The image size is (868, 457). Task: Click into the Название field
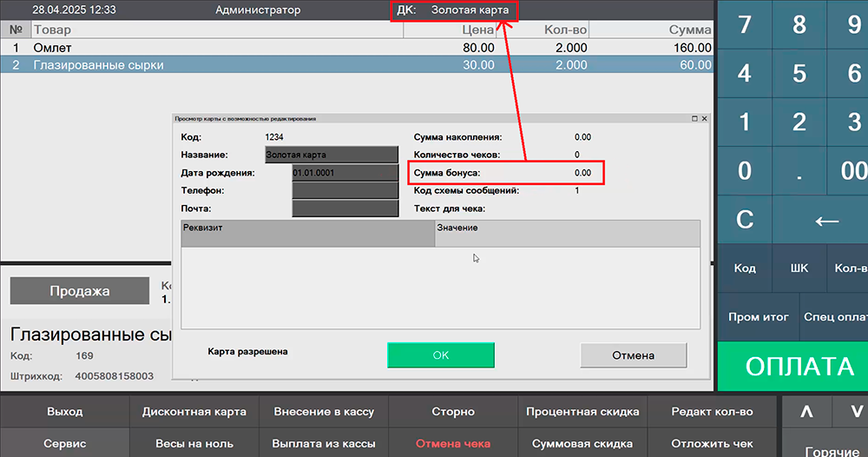tap(331, 155)
